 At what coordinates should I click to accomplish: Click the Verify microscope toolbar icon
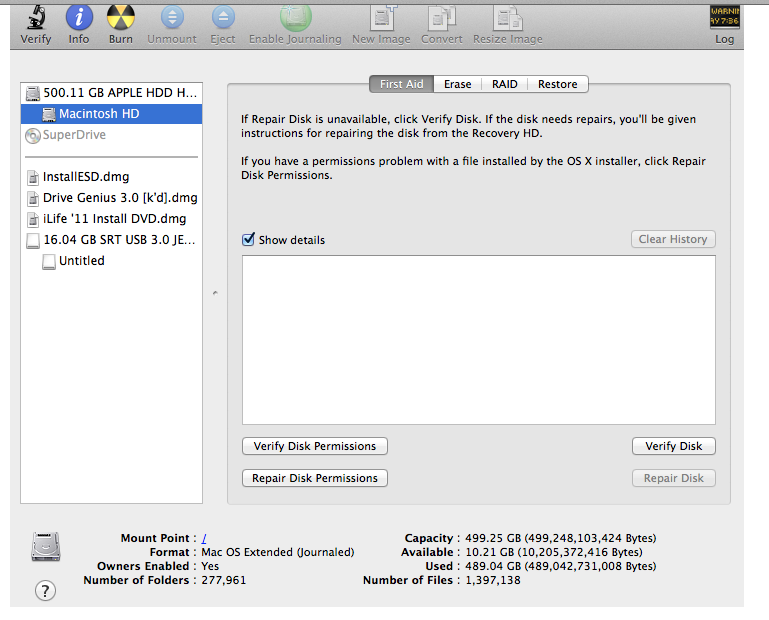click(36, 17)
